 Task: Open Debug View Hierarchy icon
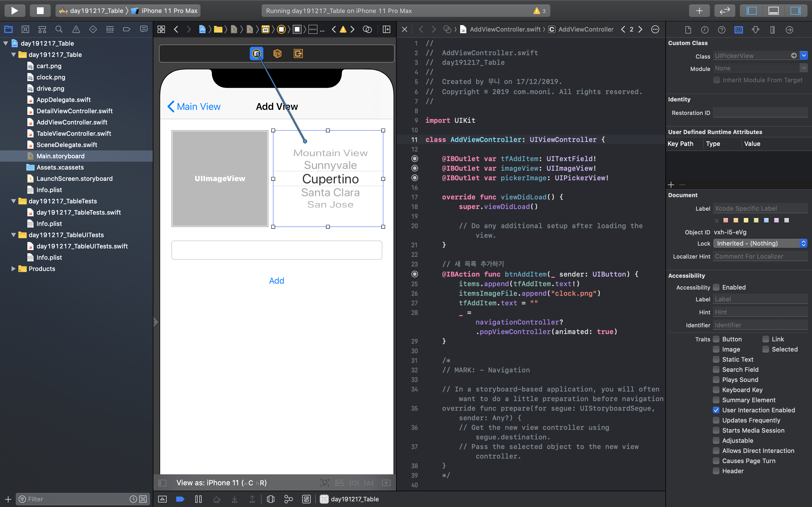[x=270, y=499]
